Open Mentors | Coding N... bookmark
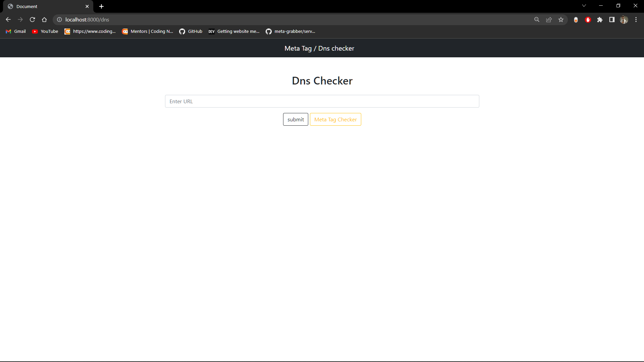This screenshot has width=644, height=362. pyautogui.click(x=148, y=32)
